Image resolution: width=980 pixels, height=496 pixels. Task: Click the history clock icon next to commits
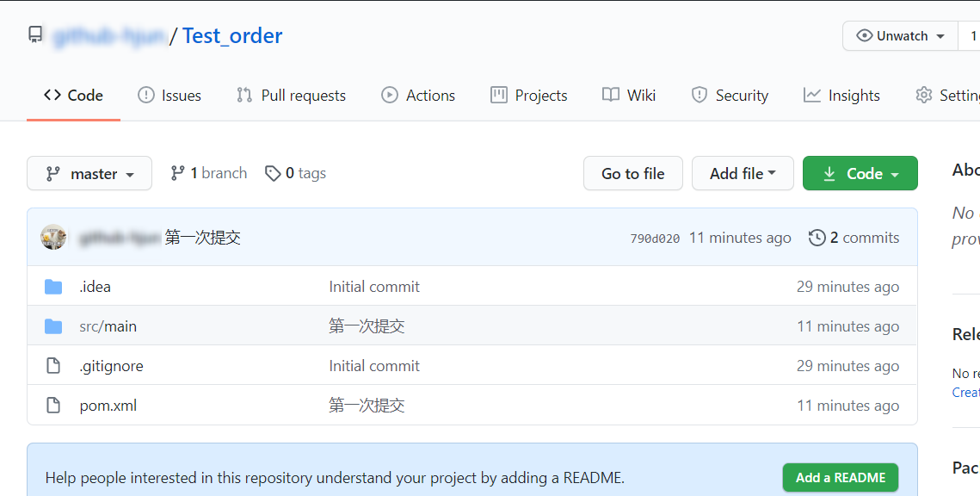(x=817, y=238)
